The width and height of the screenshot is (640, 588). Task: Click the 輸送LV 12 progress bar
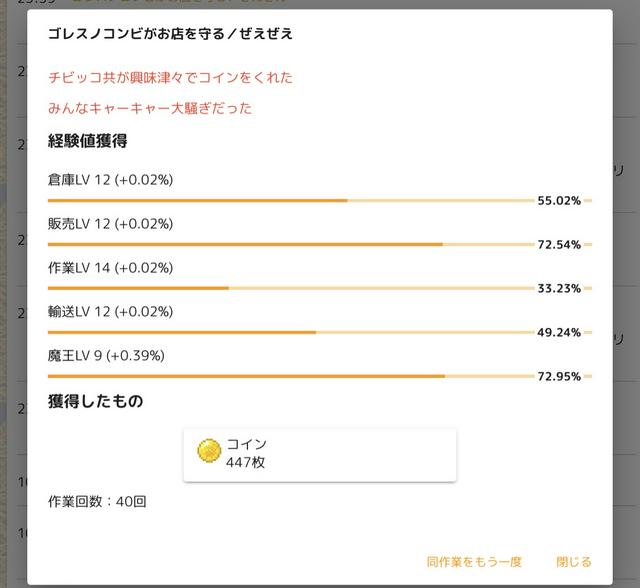(290, 332)
